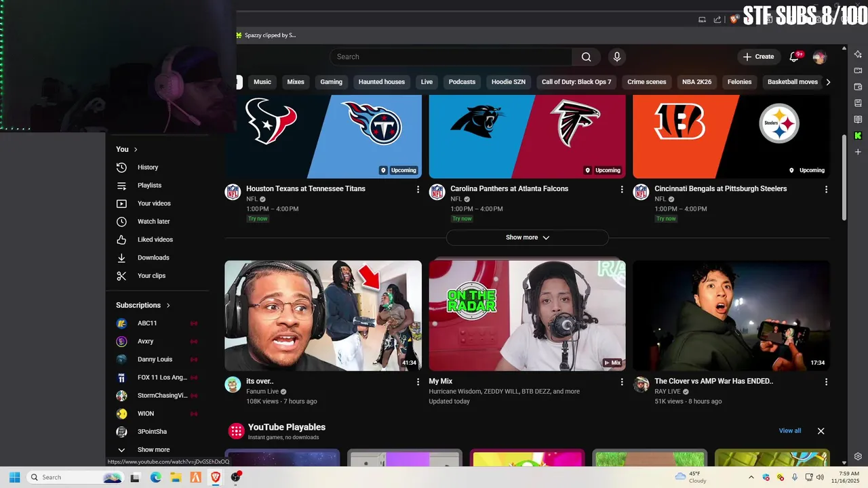Open the account avatar menu
Screen dimensions: 868x488
(820, 57)
